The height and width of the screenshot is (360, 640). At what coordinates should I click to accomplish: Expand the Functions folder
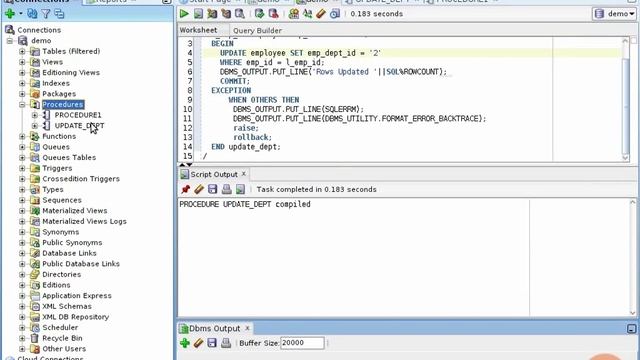point(22,136)
